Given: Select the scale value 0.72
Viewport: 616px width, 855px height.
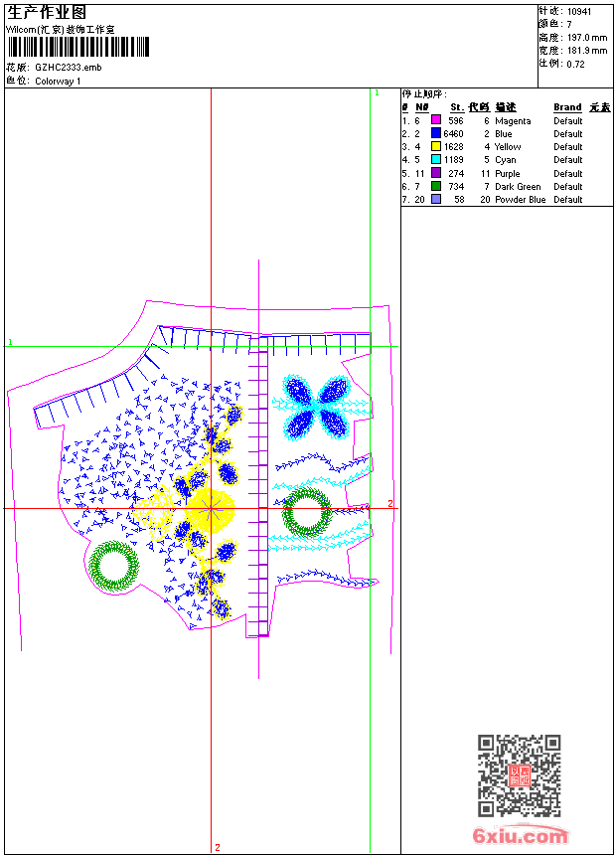Looking at the screenshot, I should point(575,65).
